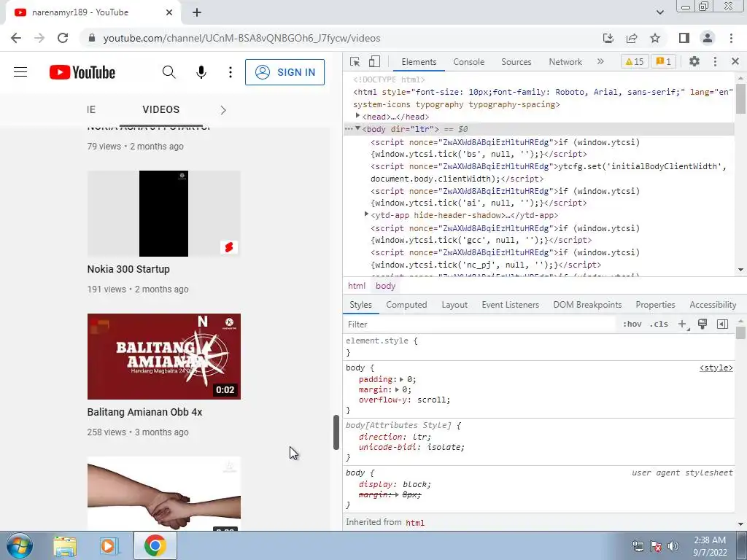Toggle the device toolbar in DevTools
The height and width of the screenshot is (560, 747).
(374, 61)
